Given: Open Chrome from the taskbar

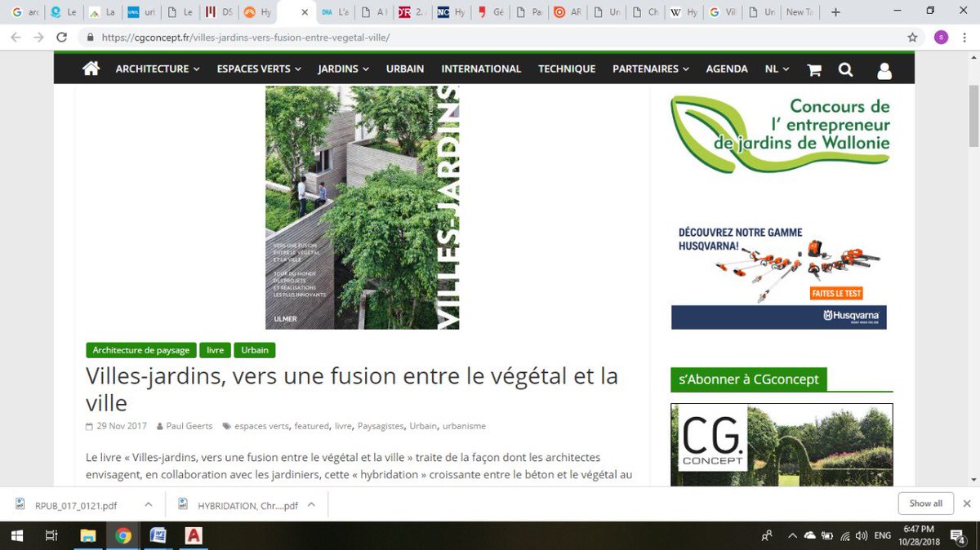Looking at the screenshot, I should pyautogui.click(x=123, y=536).
